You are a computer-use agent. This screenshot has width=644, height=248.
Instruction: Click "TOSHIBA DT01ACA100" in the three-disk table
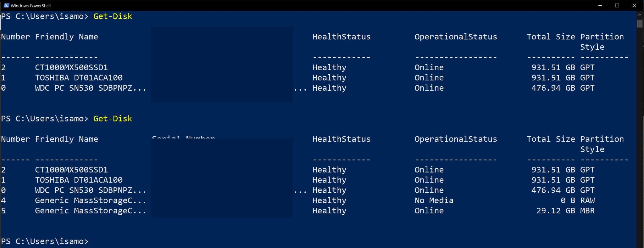click(x=79, y=77)
